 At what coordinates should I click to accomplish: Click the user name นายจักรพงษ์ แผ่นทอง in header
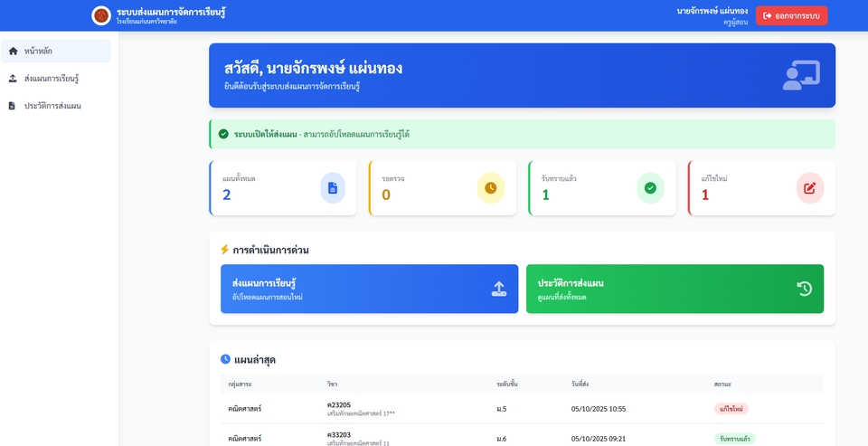(x=712, y=11)
